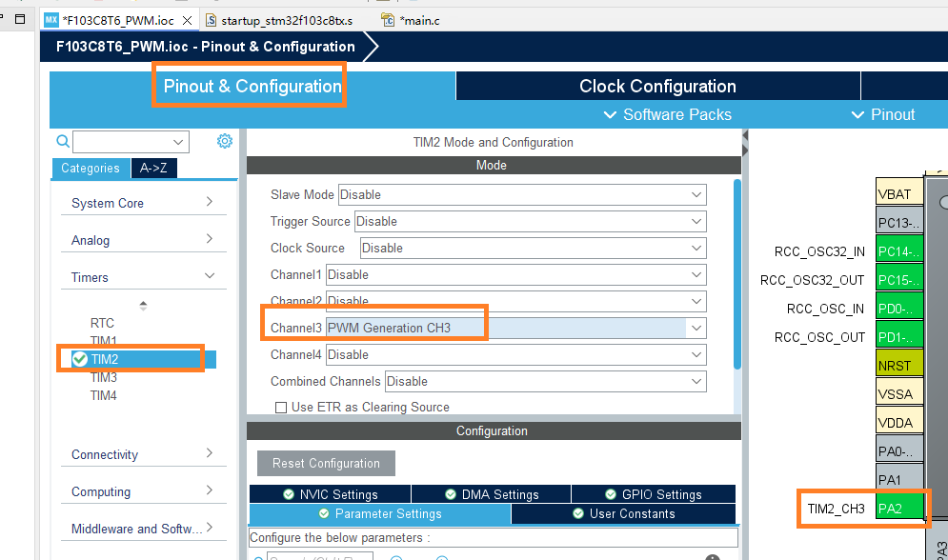
Task: Switch to startup_stm32f103c8tx.s editor tab
Action: pyautogui.click(x=279, y=21)
